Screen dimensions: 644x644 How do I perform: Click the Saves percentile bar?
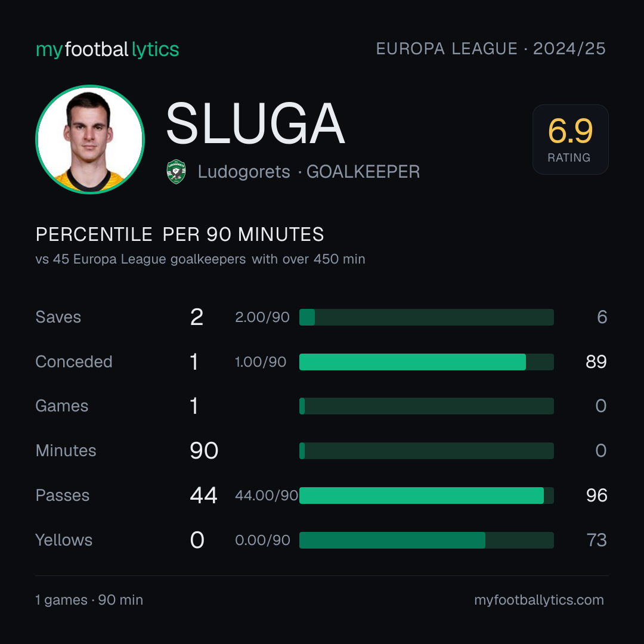pos(426,317)
